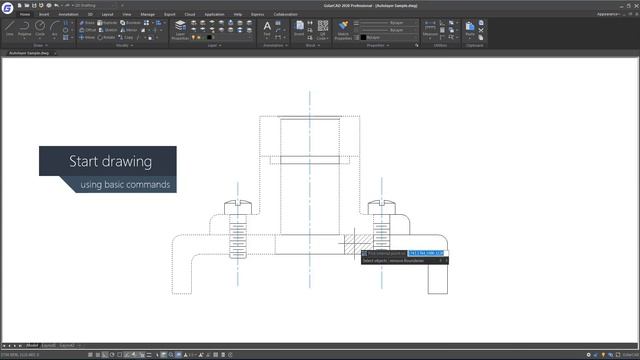The image size is (640, 360).
Task: Click the Match Properties tool
Action: pos(343,30)
